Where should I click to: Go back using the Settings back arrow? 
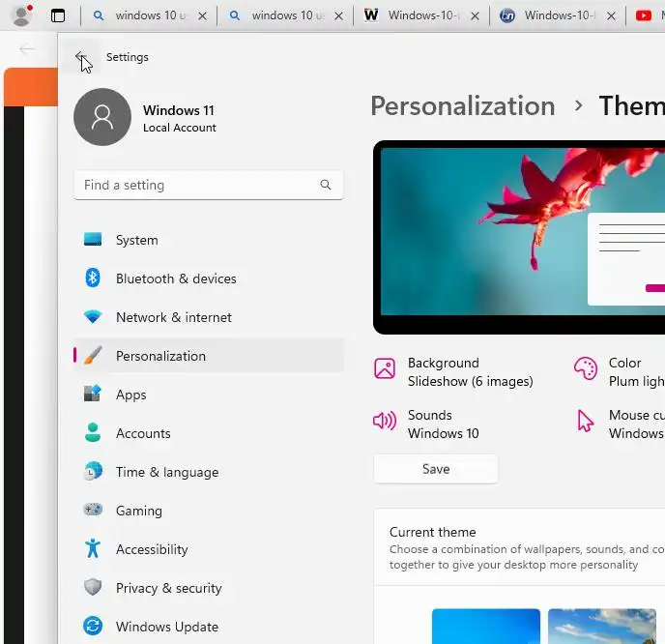click(80, 56)
